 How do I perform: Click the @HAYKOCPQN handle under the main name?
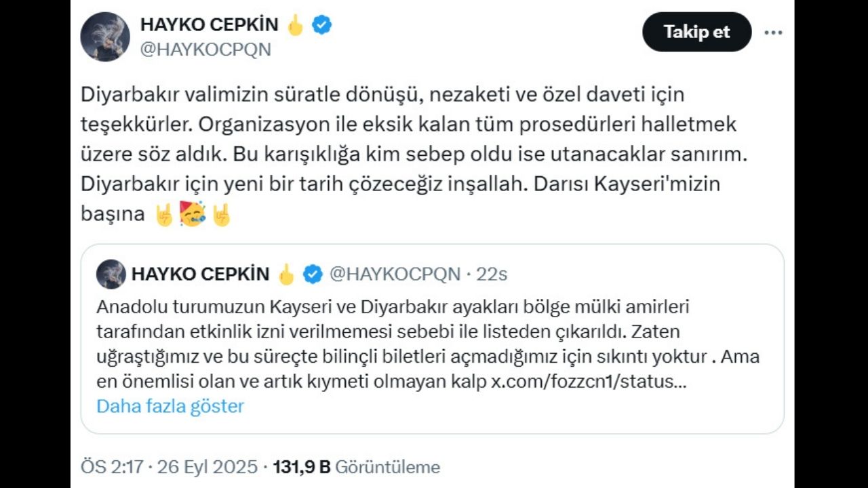(x=205, y=49)
